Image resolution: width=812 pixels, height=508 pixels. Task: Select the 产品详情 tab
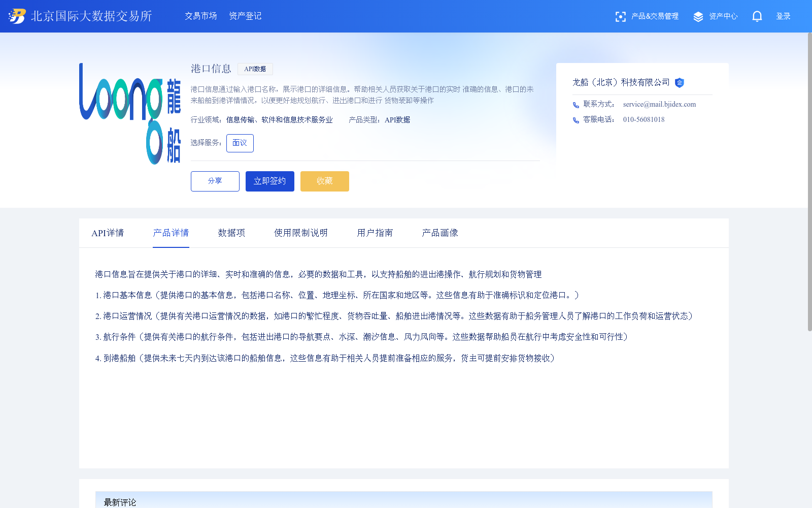(x=171, y=233)
